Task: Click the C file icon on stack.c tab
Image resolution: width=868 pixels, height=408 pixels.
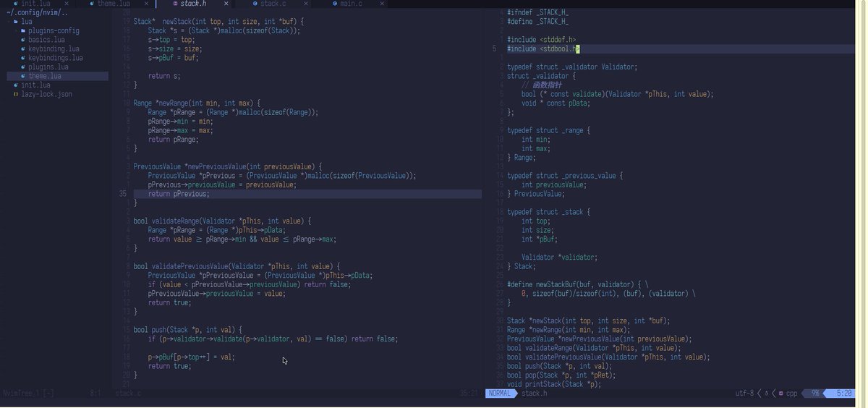Action: point(255,4)
